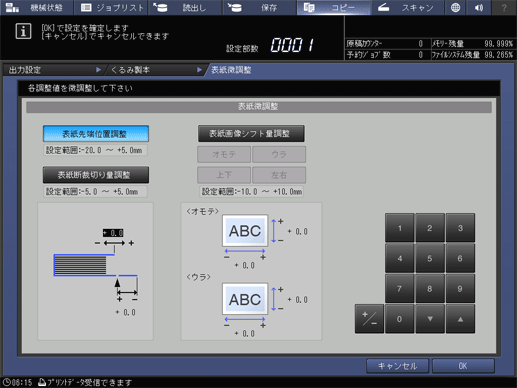Switch to the 読出し recall tab

pos(185,7)
